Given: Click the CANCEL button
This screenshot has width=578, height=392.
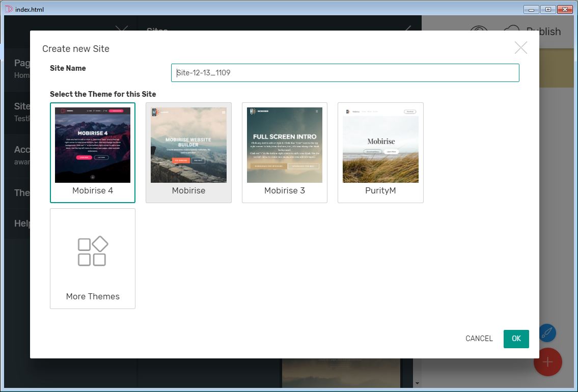Looking at the screenshot, I should [479, 339].
